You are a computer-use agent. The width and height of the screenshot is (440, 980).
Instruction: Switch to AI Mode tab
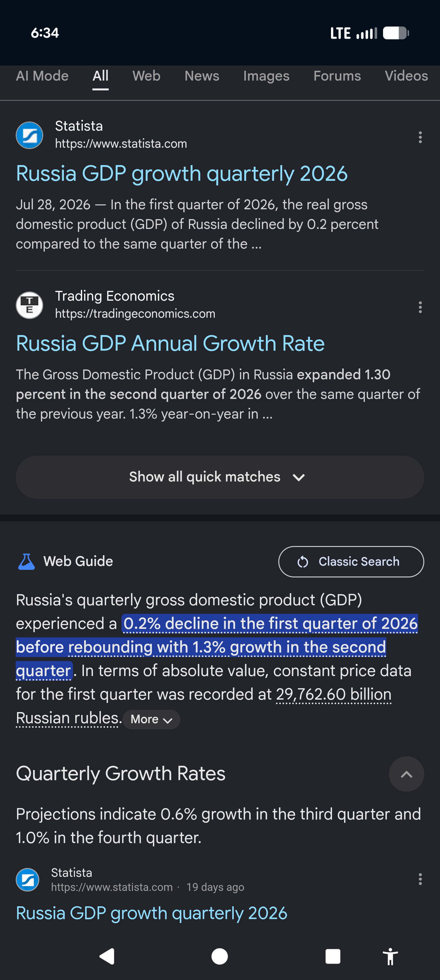[x=42, y=76]
